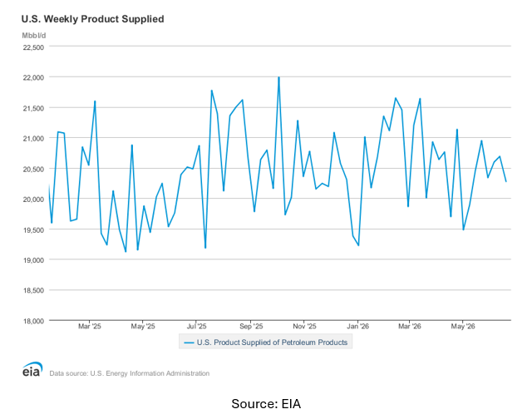Toggle the U.S. Product Supplied legend entry
This screenshot has height=419, width=532.
(x=266, y=343)
